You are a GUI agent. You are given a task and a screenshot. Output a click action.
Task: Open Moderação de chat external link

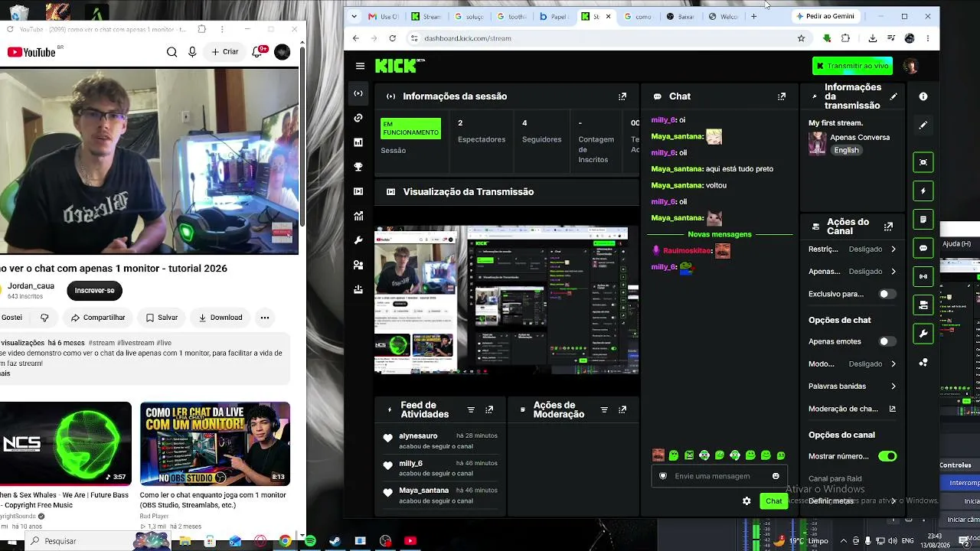tap(893, 409)
